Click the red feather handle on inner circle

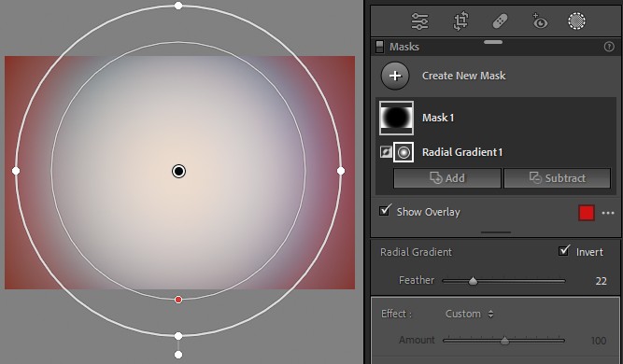(178, 300)
